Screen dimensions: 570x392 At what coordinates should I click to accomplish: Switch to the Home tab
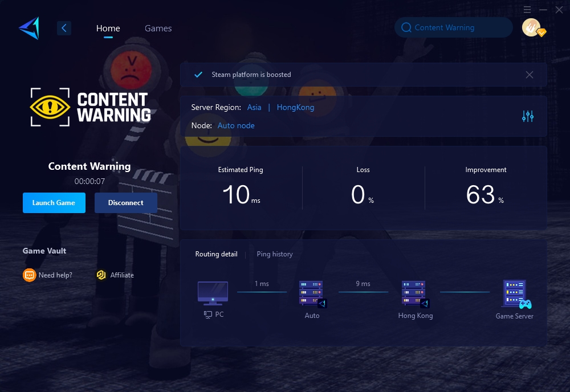pos(108,28)
